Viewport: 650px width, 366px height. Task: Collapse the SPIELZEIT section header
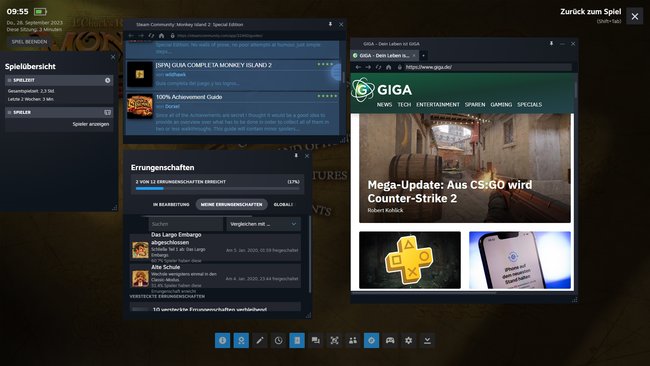click(x=59, y=80)
